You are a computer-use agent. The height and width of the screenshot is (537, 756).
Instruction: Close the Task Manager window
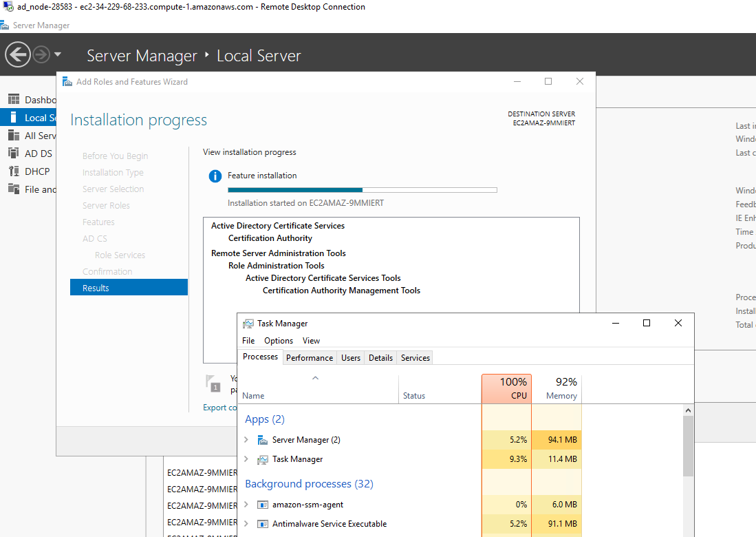tap(678, 323)
